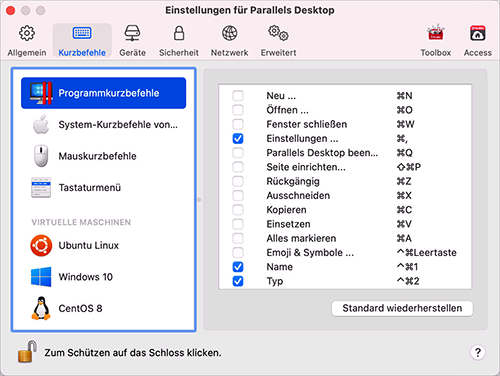Click the mouse icon for Mauskurzbefehle
Image resolution: width=500 pixels, height=376 pixels.
pyautogui.click(x=41, y=156)
